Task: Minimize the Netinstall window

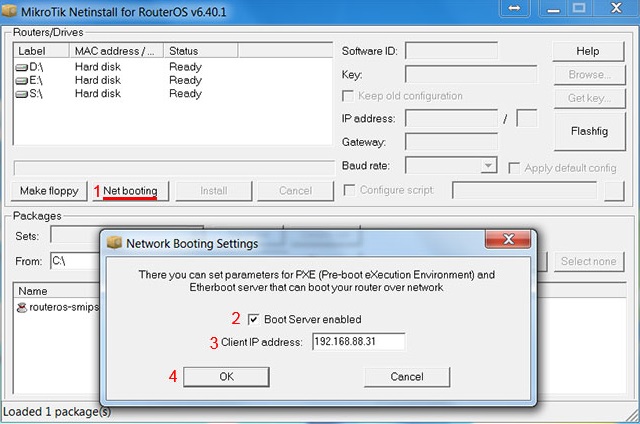Action: point(553,8)
